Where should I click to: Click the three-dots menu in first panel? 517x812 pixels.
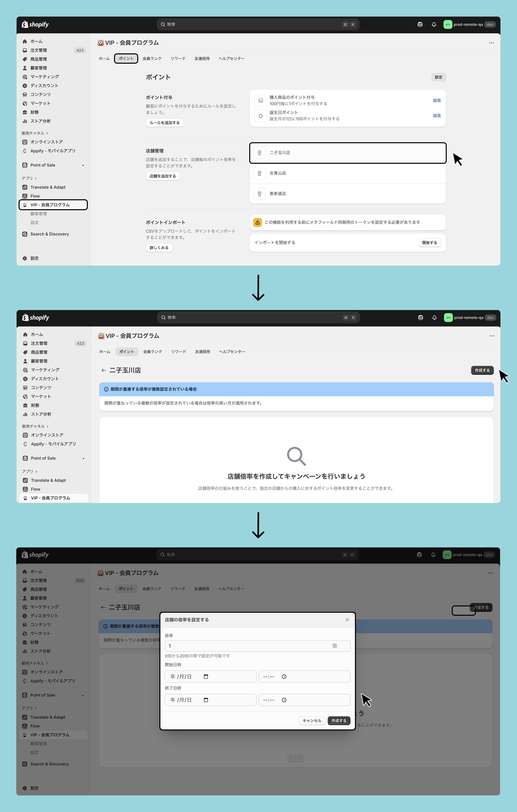click(491, 43)
